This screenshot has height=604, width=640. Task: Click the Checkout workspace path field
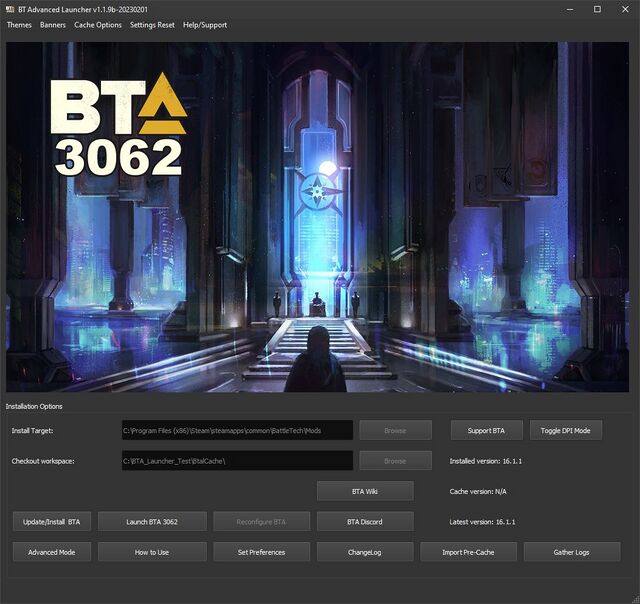point(237,461)
